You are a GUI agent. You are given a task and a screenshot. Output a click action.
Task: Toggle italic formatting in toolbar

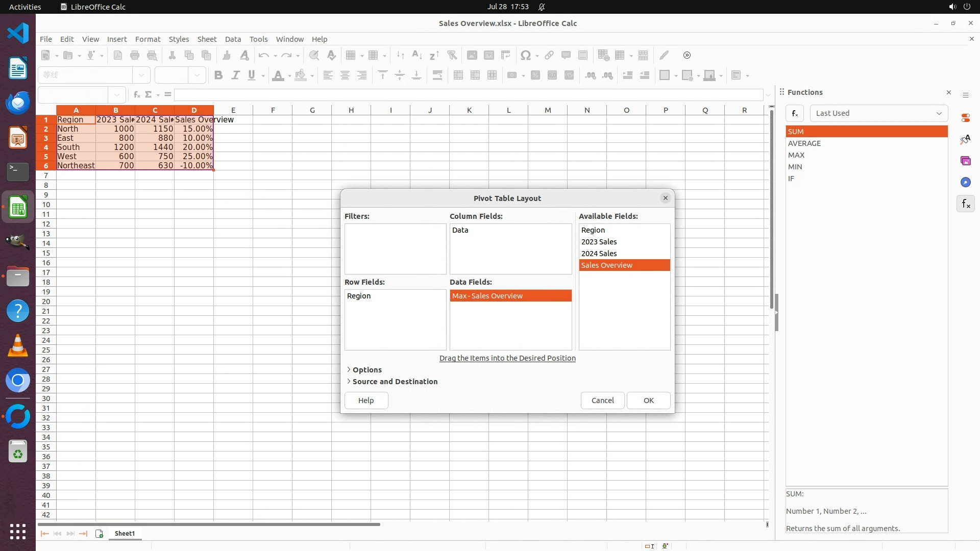(x=235, y=76)
